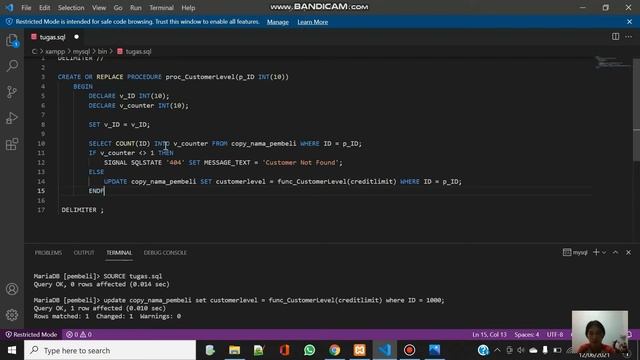The height and width of the screenshot is (360, 640).
Task: Open the Go menu
Action: tap(118, 8)
